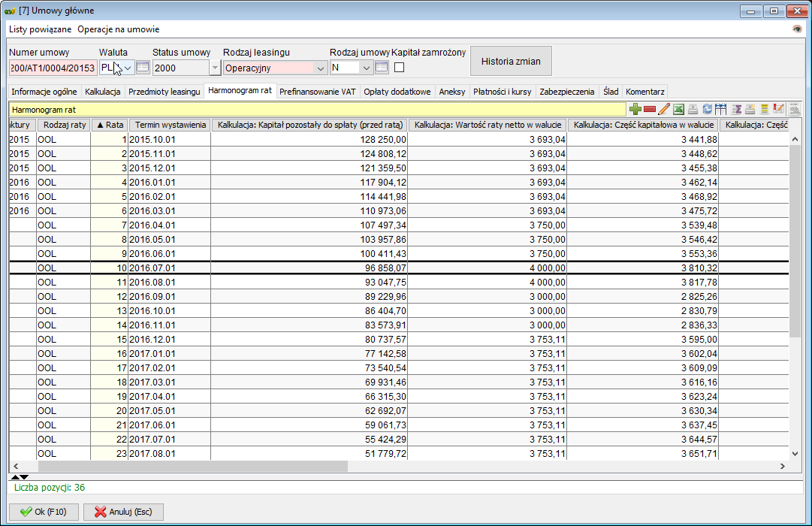
Task: Click the green plus add row icon
Action: [x=635, y=110]
